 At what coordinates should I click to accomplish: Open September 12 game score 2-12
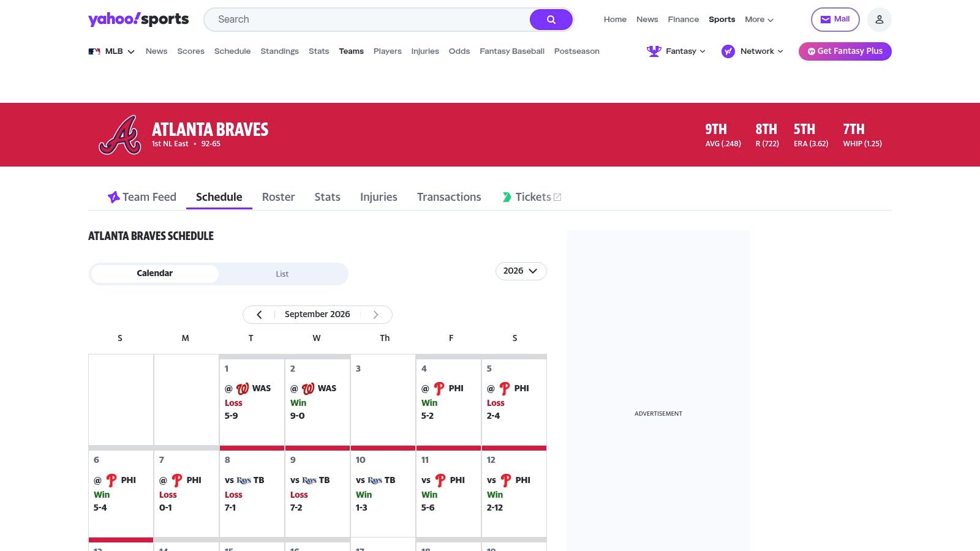click(495, 508)
